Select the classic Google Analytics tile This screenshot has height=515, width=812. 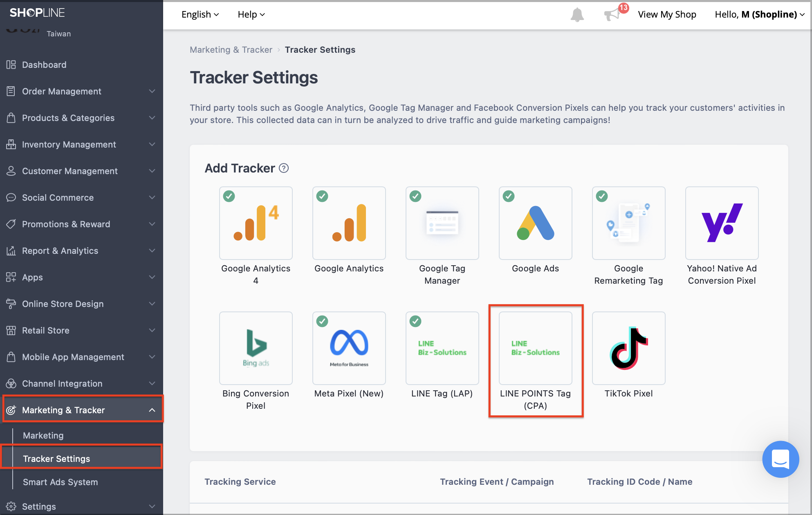pos(349,223)
